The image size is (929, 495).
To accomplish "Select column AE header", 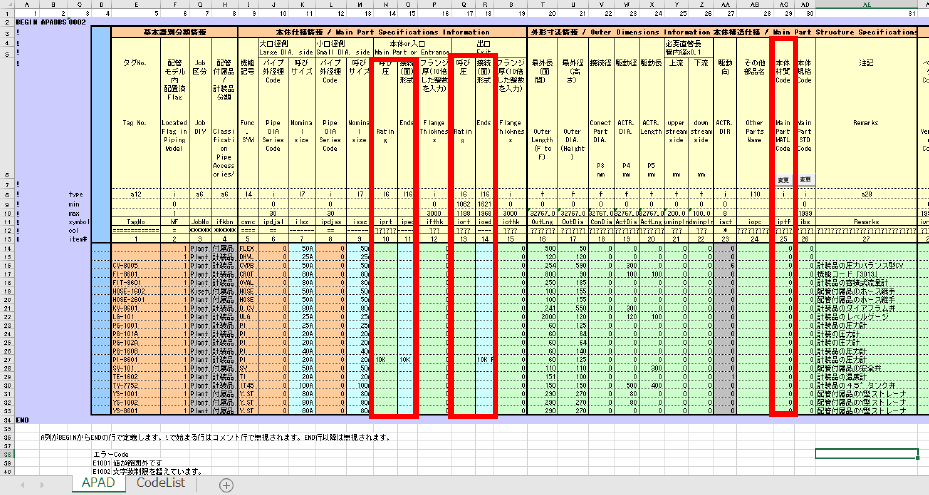I will [866, 5].
